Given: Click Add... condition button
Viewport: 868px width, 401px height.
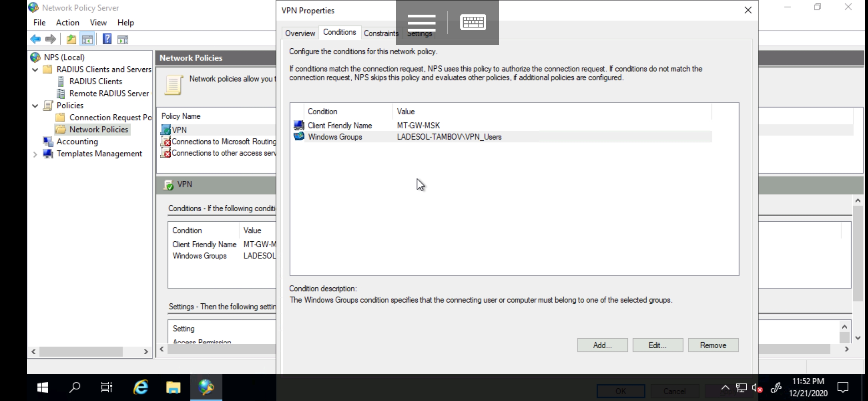Looking at the screenshot, I should tap(602, 345).
